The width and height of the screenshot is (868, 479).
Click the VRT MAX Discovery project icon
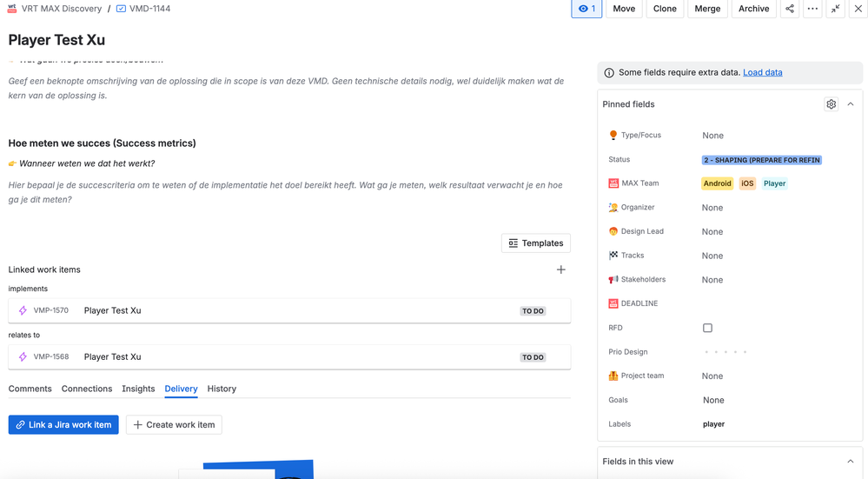(x=12, y=9)
